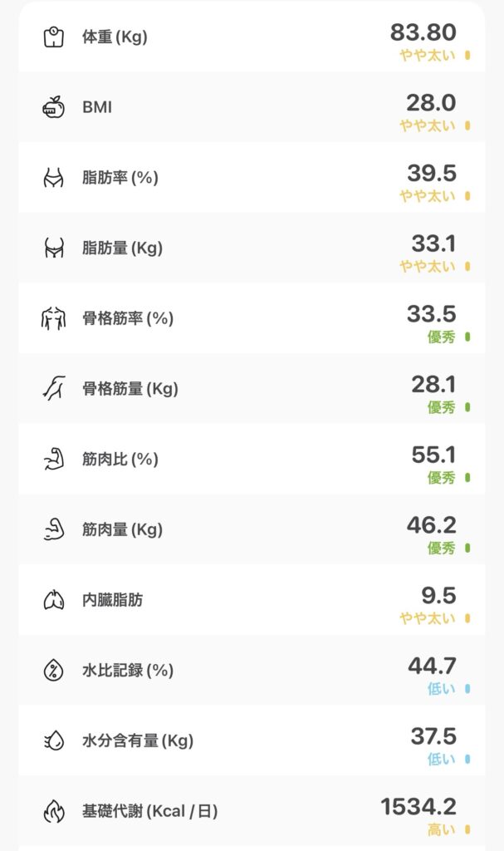Tap the 83.80 weight value
Screen dimensions: 504x851
(423, 32)
